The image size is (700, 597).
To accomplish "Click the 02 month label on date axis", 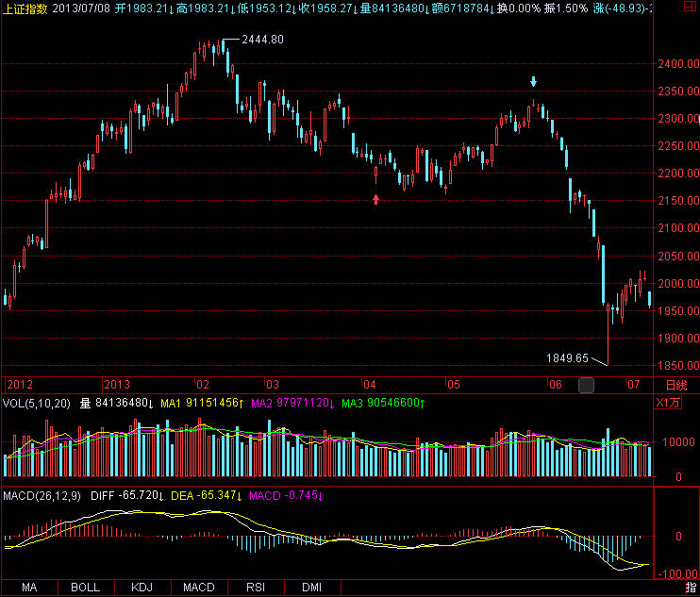I will [x=203, y=385].
